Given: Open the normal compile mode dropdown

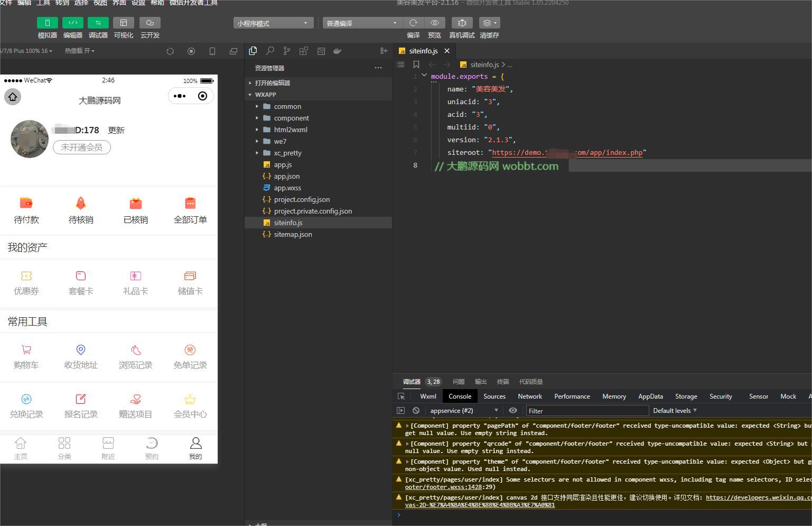Looking at the screenshot, I should (x=362, y=23).
